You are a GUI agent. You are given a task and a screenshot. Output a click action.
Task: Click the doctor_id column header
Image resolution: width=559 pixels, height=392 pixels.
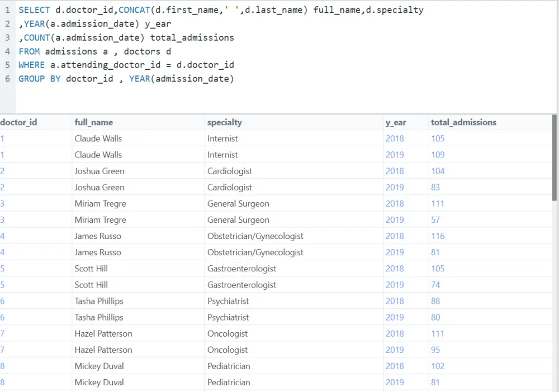18,122
